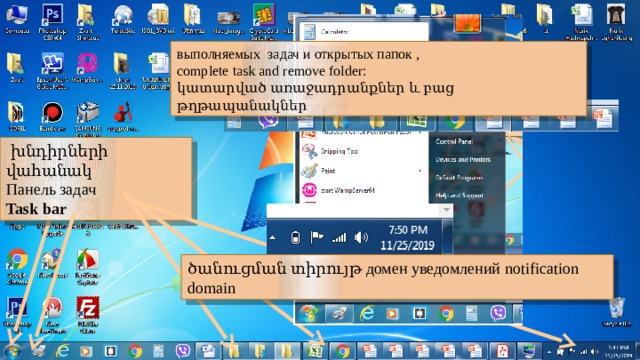The width and height of the screenshot is (640, 360).
Task: Click the volume icon in the main taskbar tray
Action: coord(594,351)
